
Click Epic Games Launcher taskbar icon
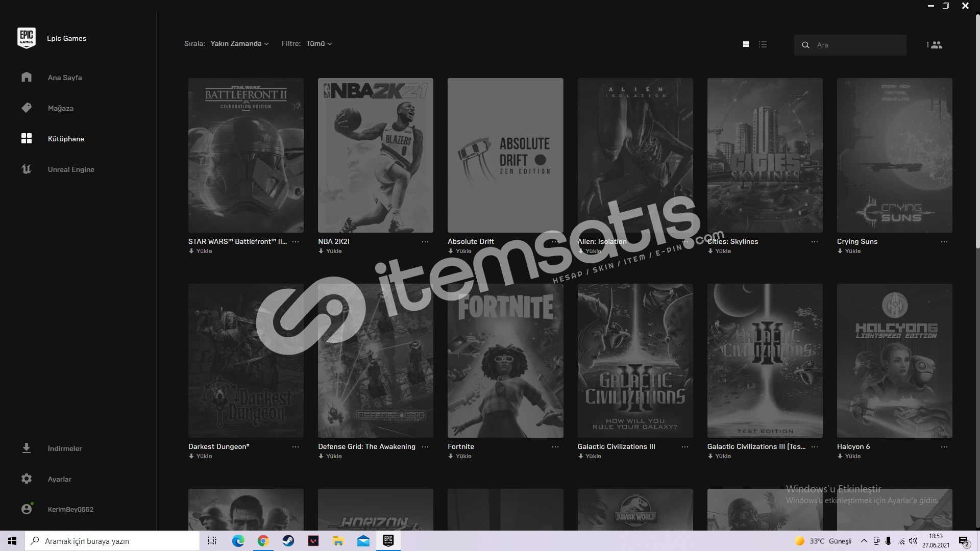[388, 541]
